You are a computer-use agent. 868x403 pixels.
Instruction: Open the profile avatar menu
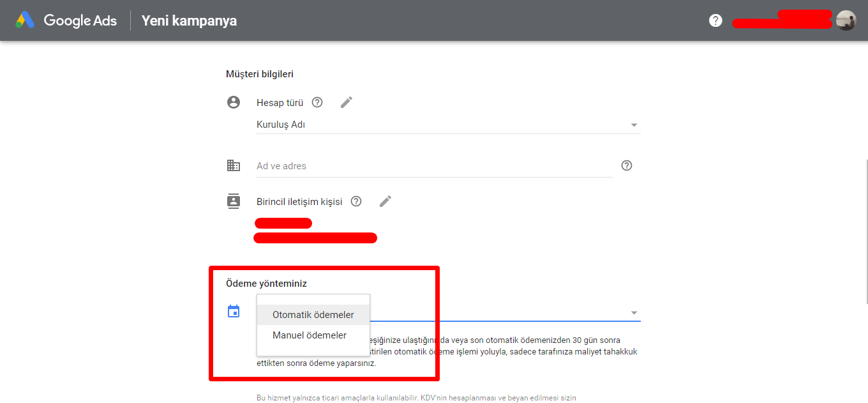pyautogui.click(x=846, y=20)
